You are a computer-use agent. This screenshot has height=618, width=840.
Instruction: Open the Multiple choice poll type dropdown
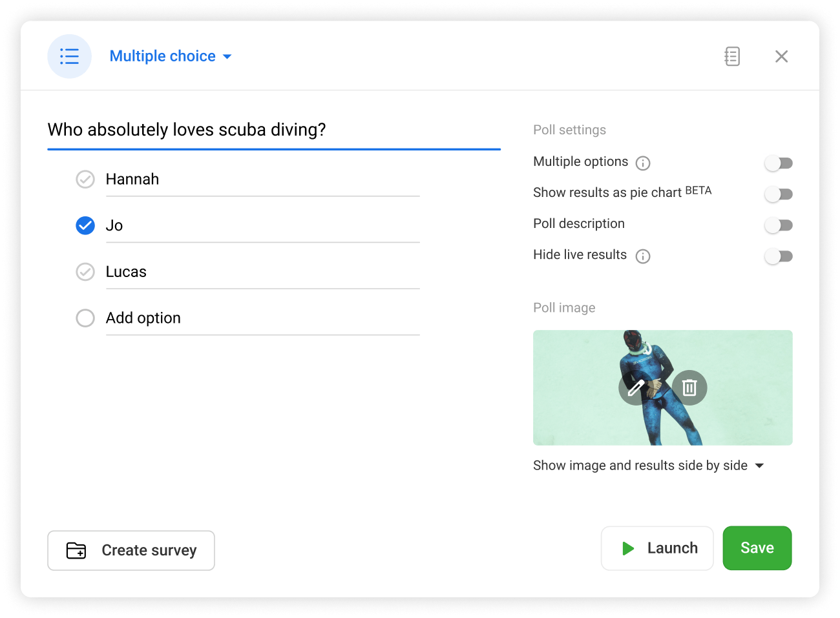pyautogui.click(x=171, y=56)
